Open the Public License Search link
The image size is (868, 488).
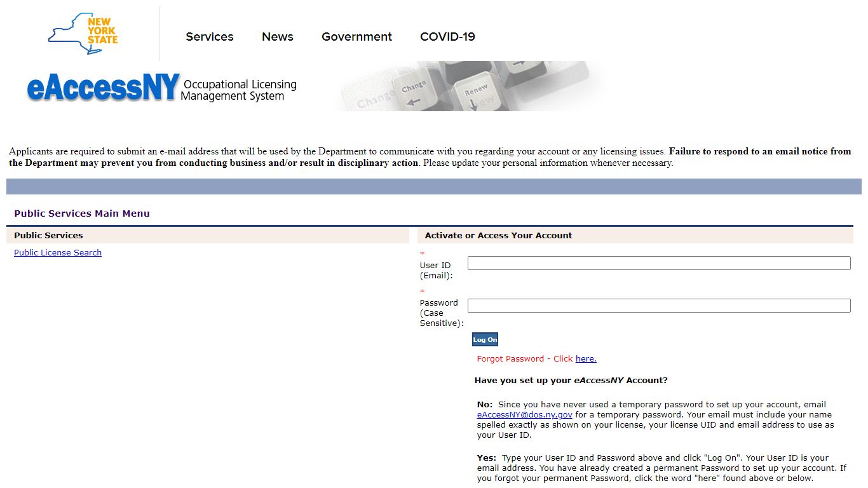(x=58, y=252)
